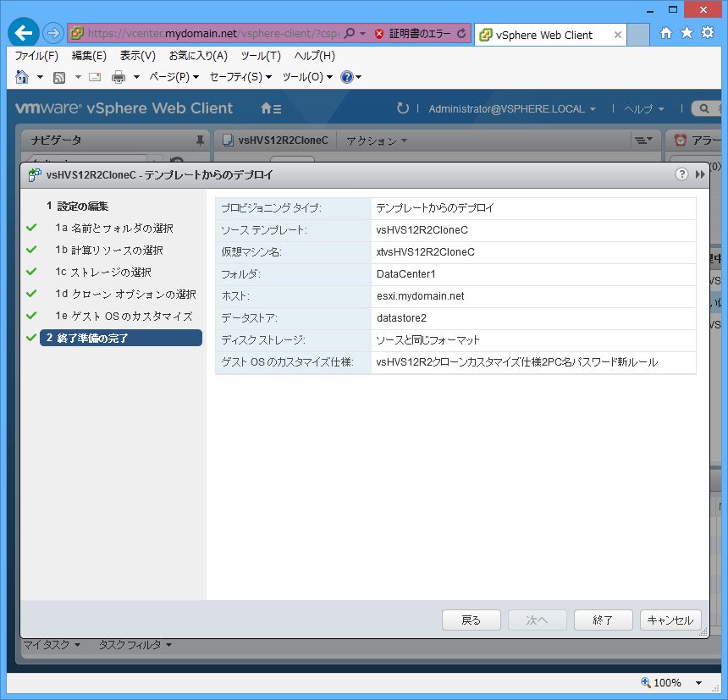
Task: Open the ページ(P) dropdown
Action: [174, 77]
